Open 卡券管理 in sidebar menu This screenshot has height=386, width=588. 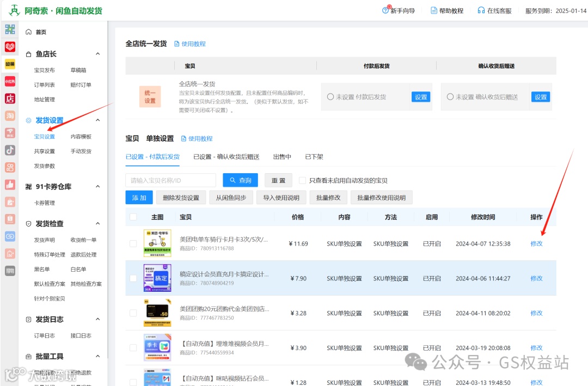44,203
